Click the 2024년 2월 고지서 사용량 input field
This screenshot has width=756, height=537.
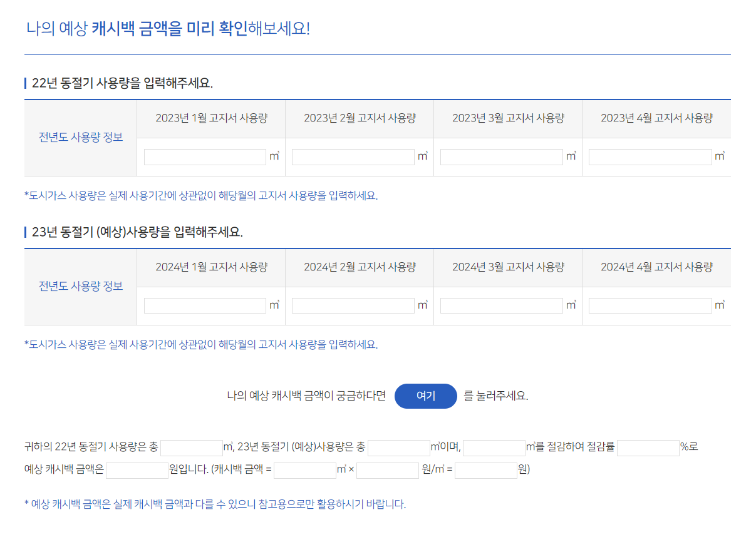[x=353, y=305]
